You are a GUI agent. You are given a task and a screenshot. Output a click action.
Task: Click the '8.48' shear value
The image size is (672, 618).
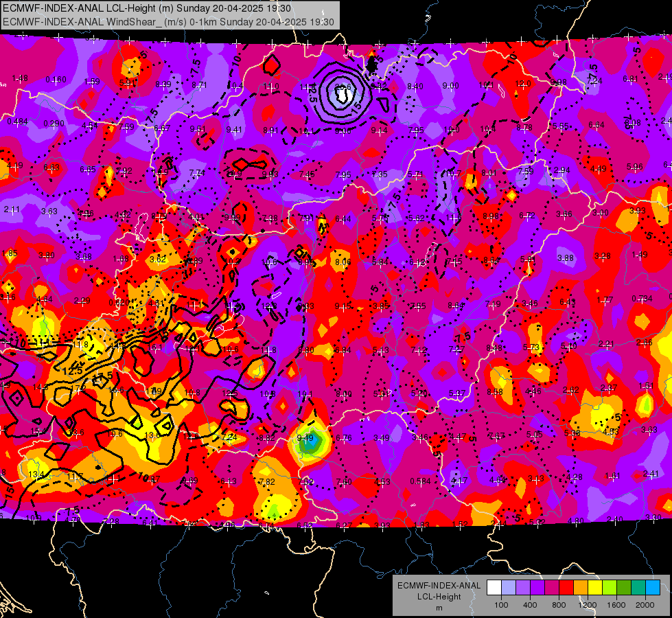[494, 348]
